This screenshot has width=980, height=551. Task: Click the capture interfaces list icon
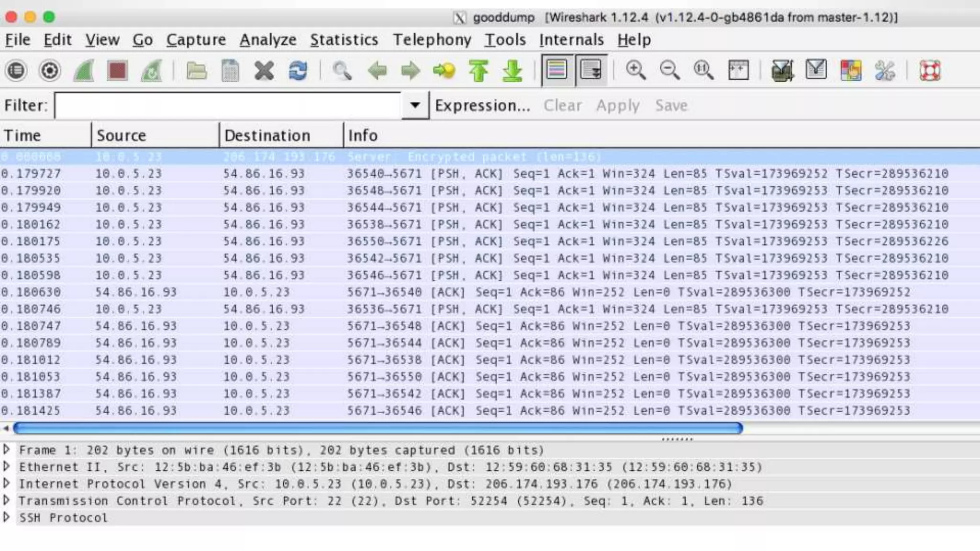pyautogui.click(x=16, y=71)
